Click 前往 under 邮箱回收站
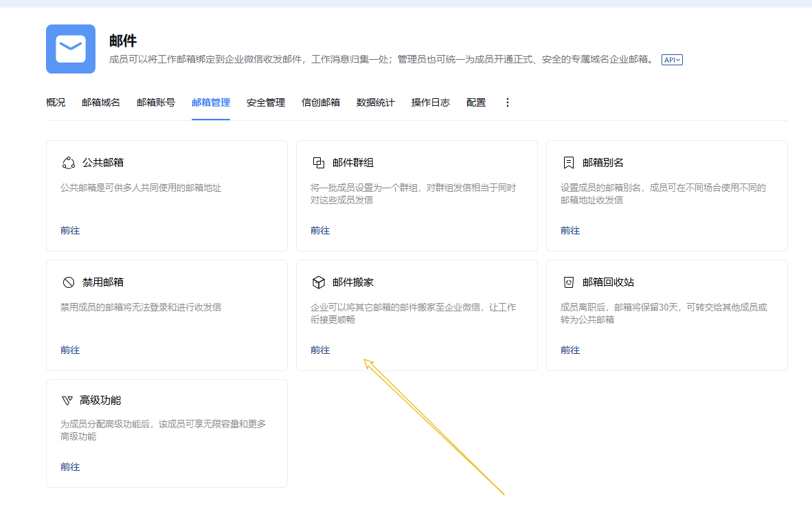The width and height of the screenshot is (812, 516). (x=570, y=350)
